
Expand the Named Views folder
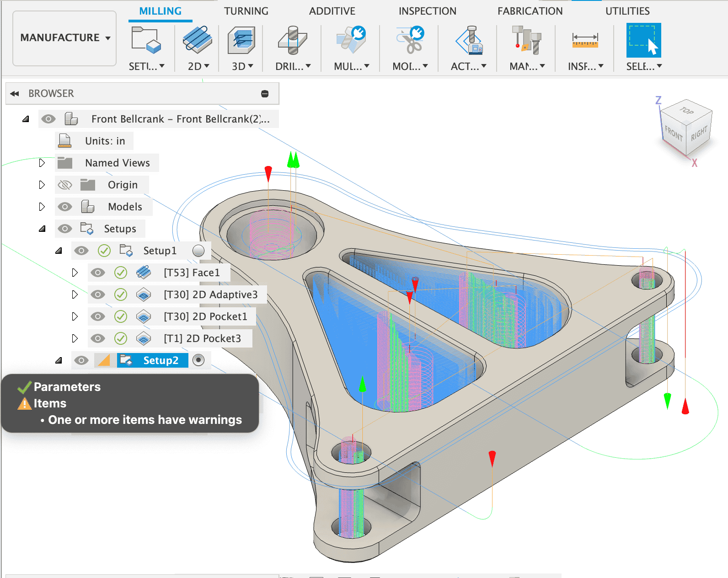click(x=42, y=163)
